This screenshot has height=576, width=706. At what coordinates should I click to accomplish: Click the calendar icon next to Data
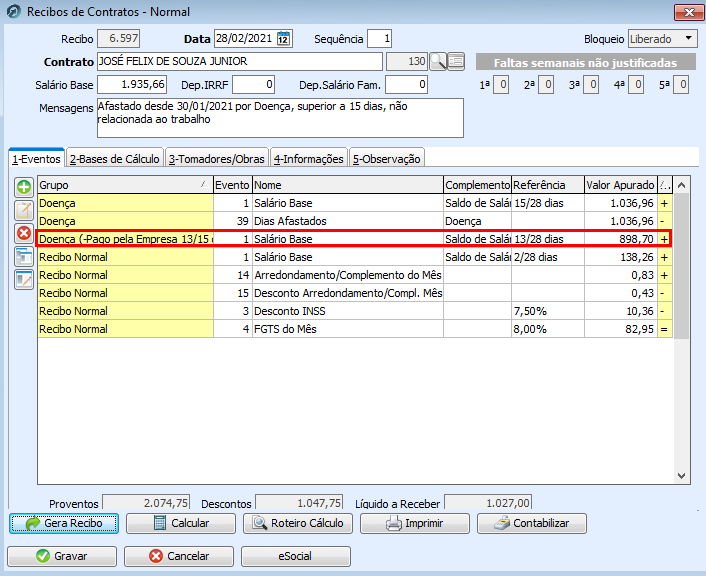click(x=283, y=39)
